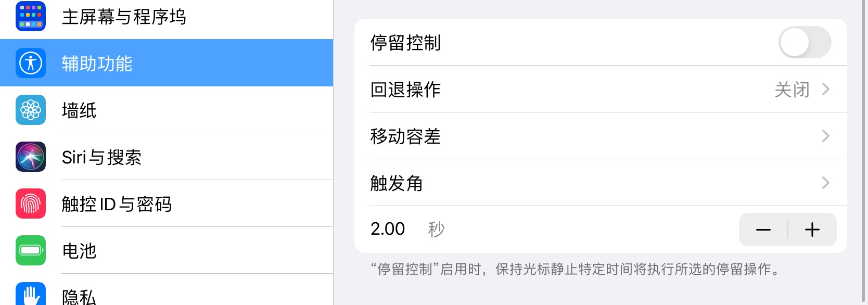This screenshot has width=868, height=305.
Task: Tap the Home Screen & Dock icon
Action: click(x=31, y=16)
